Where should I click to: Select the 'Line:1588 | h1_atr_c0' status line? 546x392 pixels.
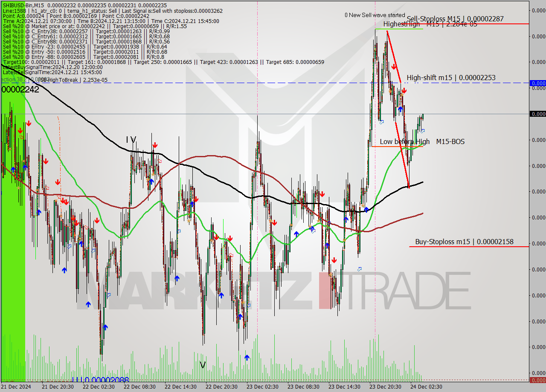pos(112,11)
